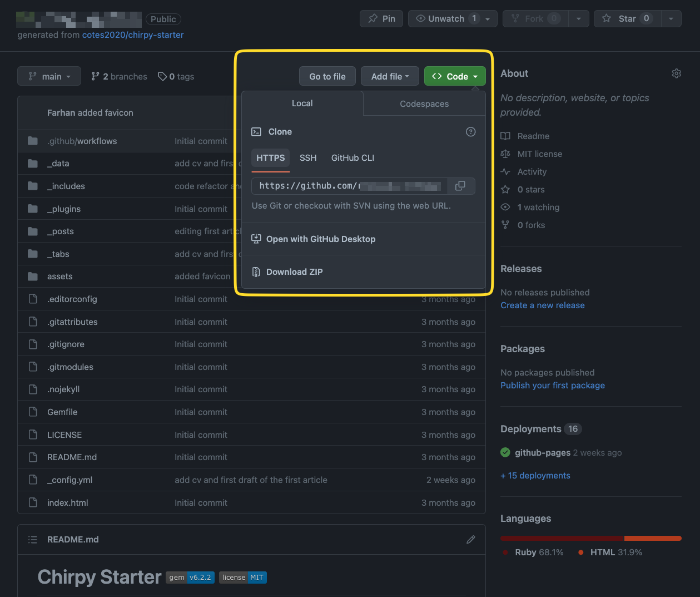Click the Clone help question mark icon
Viewport: 700px width, 597px height.
[470, 132]
